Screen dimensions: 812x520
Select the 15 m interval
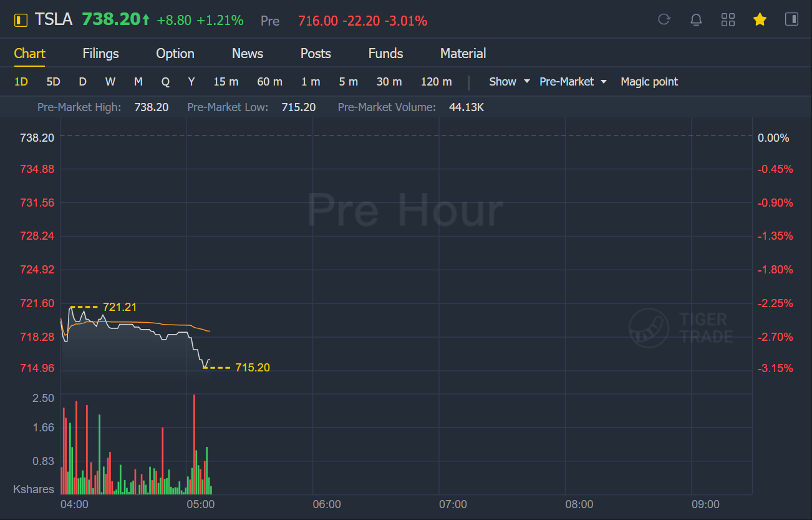226,82
